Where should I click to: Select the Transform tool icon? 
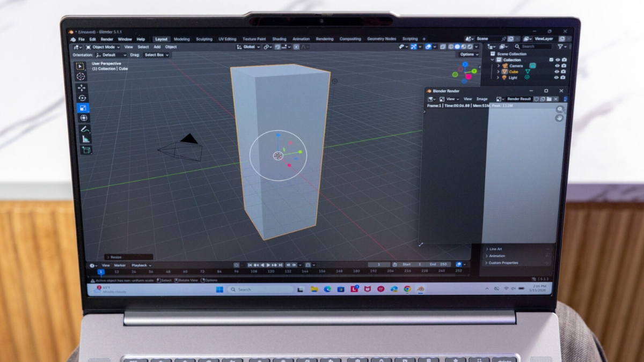[x=84, y=118]
